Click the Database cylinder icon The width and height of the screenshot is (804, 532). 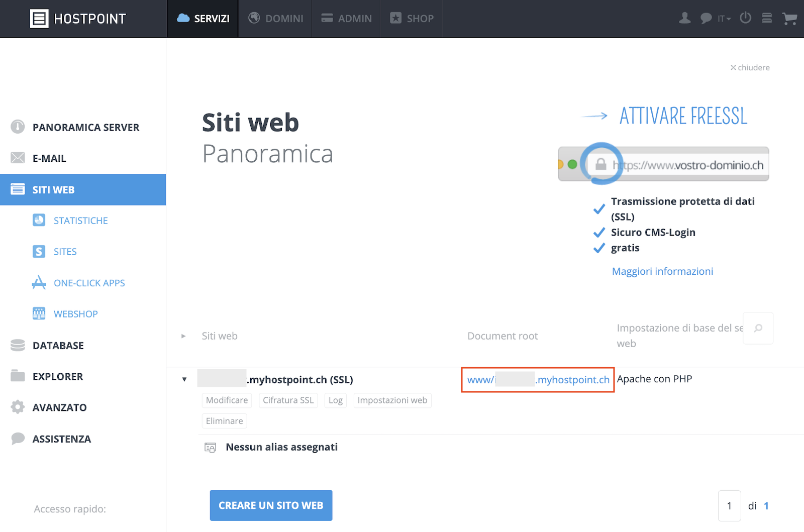tap(18, 345)
